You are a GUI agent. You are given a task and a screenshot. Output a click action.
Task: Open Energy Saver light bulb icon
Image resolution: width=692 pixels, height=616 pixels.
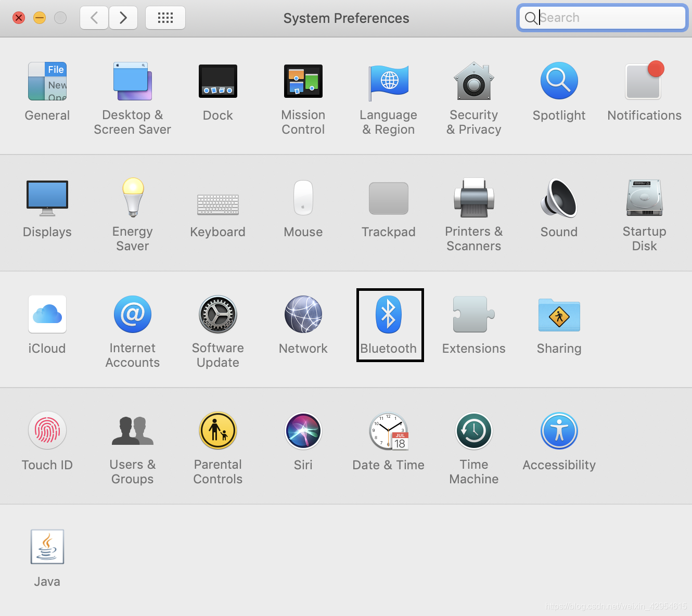tap(133, 197)
